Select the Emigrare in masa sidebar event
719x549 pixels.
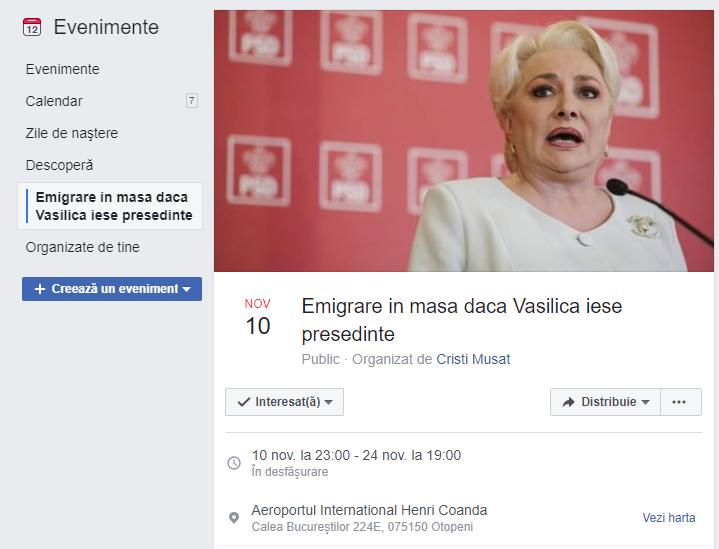click(110, 206)
